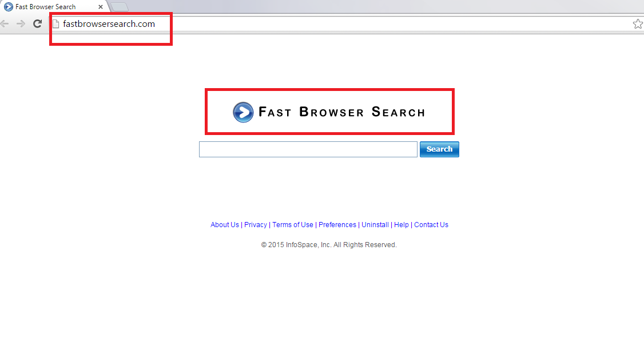
Task: Click the page info icon in the address bar
Action: (56, 24)
